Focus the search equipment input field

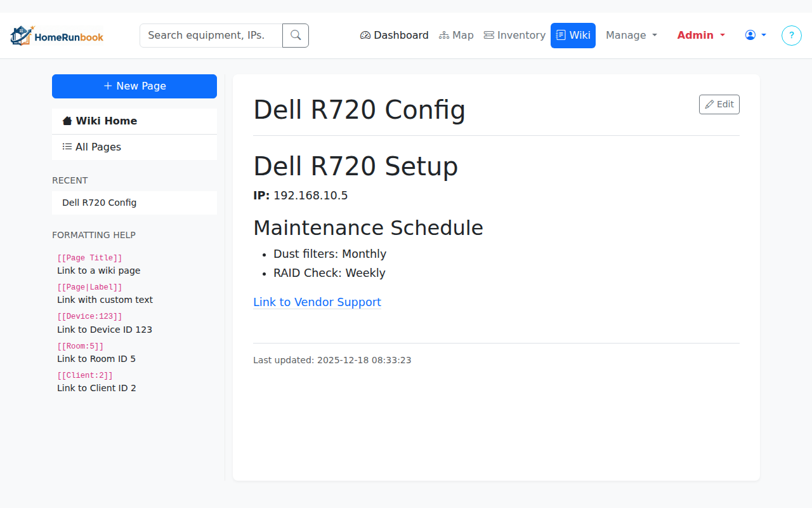click(x=211, y=36)
